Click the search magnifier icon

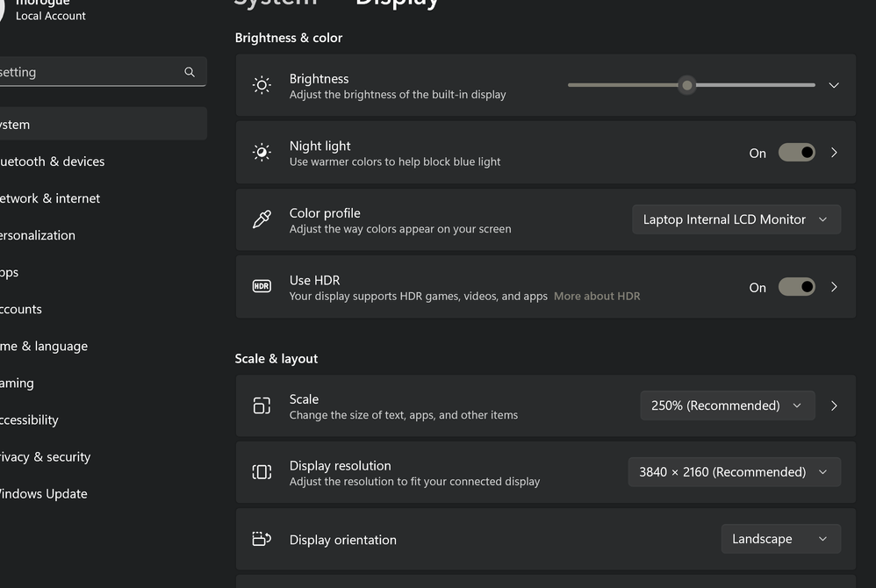[190, 72]
